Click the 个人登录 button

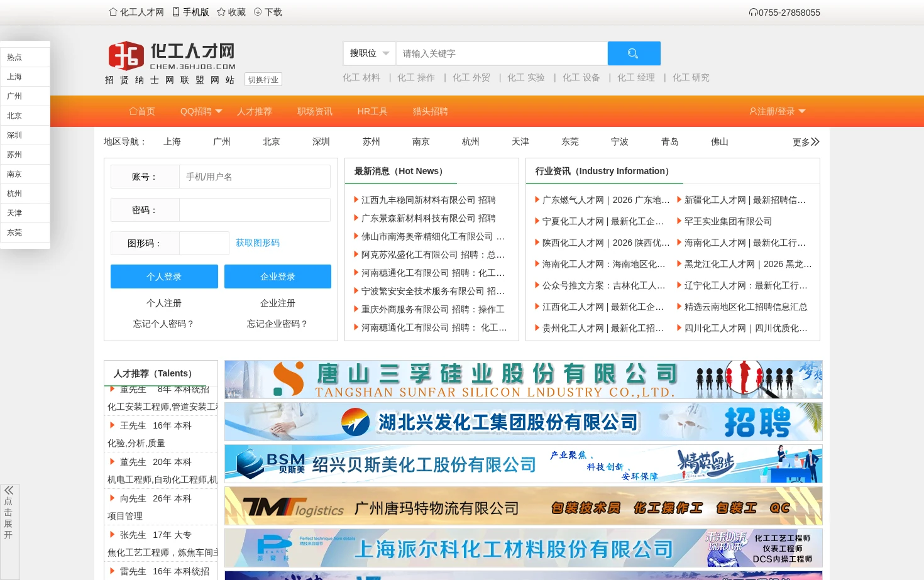click(164, 276)
